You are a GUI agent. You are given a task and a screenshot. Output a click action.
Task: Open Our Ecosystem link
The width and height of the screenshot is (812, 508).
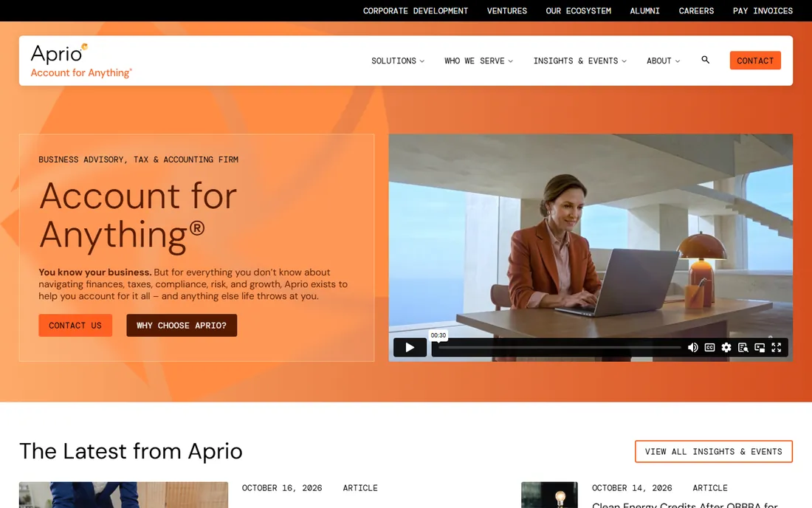point(578,10)
